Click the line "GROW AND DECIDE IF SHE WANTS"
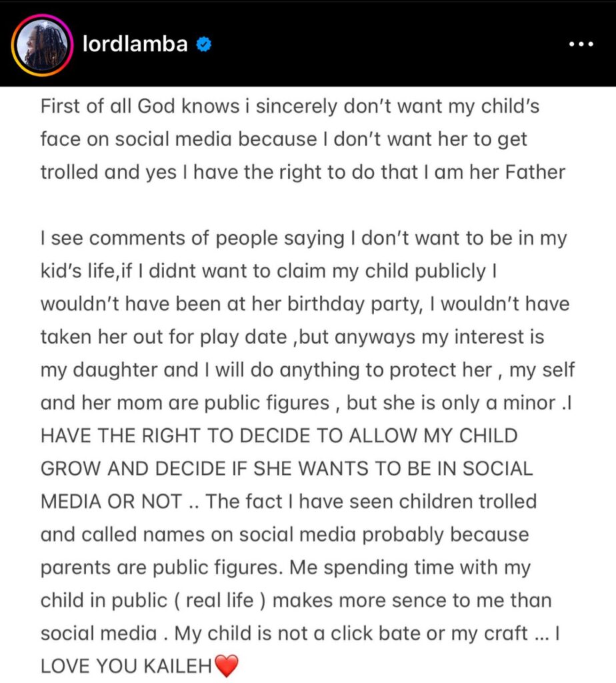The height and width of the screenshot is (683, 616). click(x=287, y=469)
